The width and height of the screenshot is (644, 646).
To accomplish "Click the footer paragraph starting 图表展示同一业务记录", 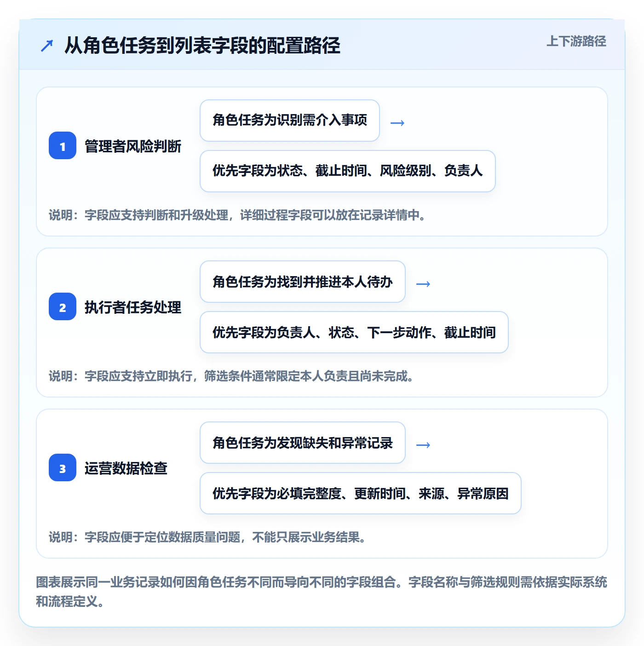I will [x=322, y=592].
